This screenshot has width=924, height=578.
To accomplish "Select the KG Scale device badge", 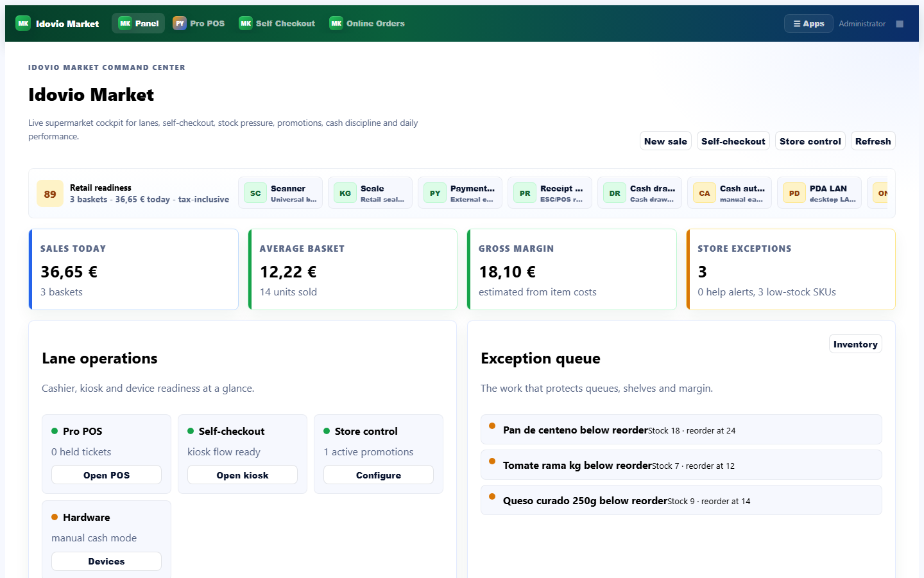I will 370,193.
